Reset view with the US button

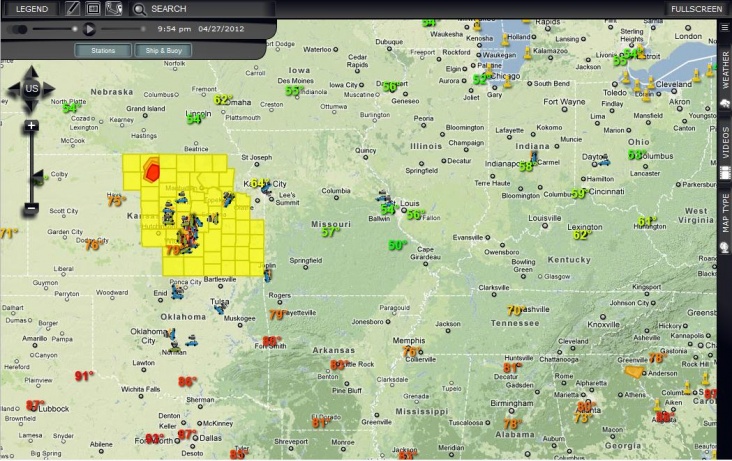pyautogui.click(x=31, y=89)
